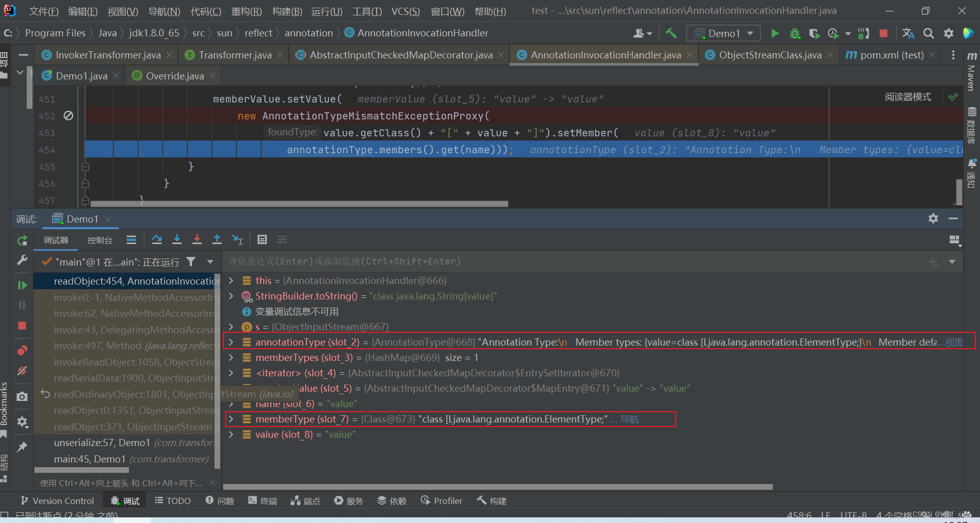Screen dimensions: 980x523
Task: Open debug sidebar settings gear
Action: click(22, 422)
